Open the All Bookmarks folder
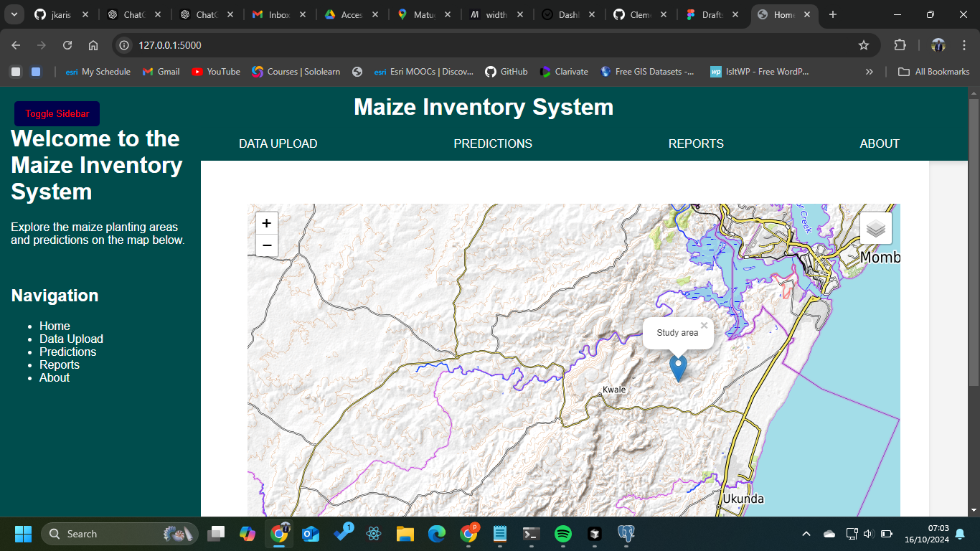This screenshot has height=551, width=980. (x=934, y=72)
